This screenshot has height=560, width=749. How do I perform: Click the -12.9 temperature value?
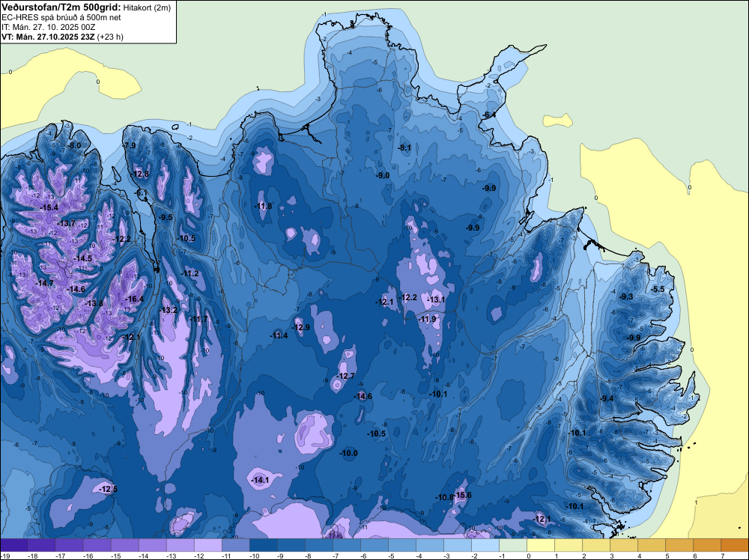(301, 327)
